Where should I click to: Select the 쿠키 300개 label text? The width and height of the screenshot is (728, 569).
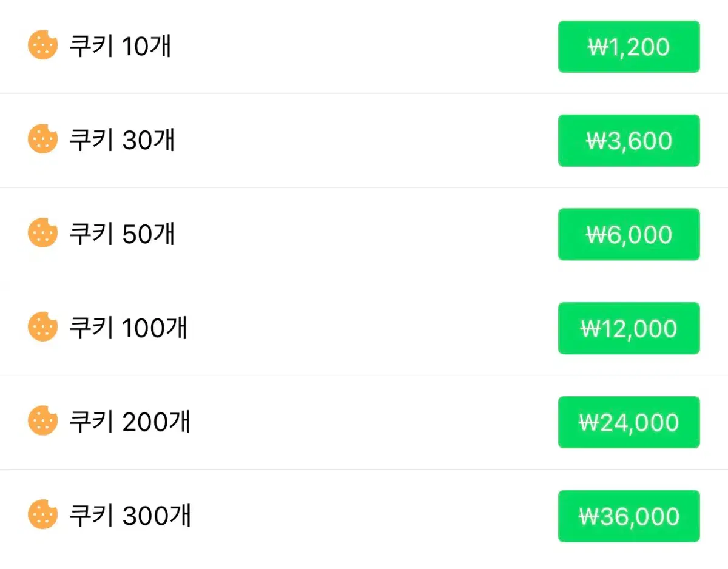130,516
